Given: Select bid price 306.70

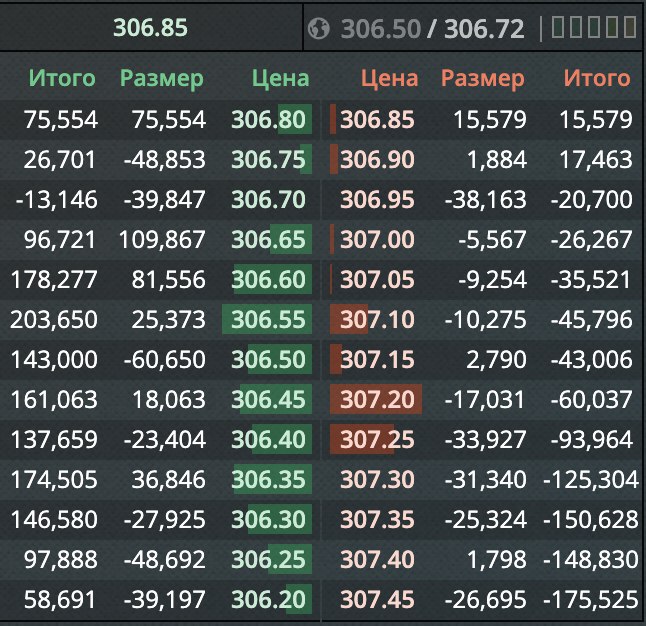Looking at the screenshot, I should click(x=268, y=199).
